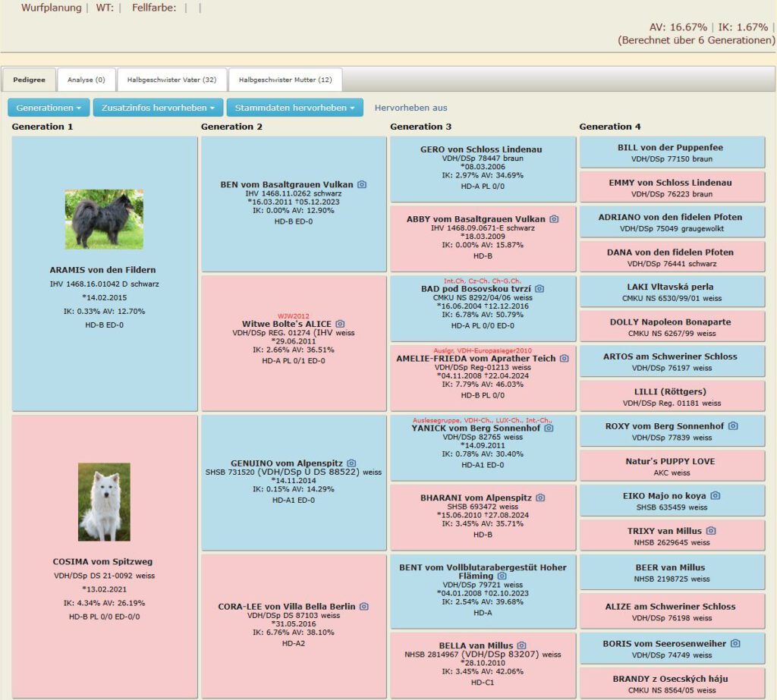Expand the Generationen dropdown
The height and width of the screenshot is (700, 777).
point(49,108)
